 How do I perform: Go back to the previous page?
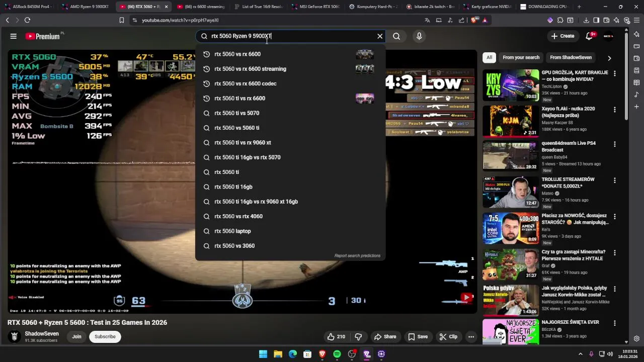click(7, 20)
